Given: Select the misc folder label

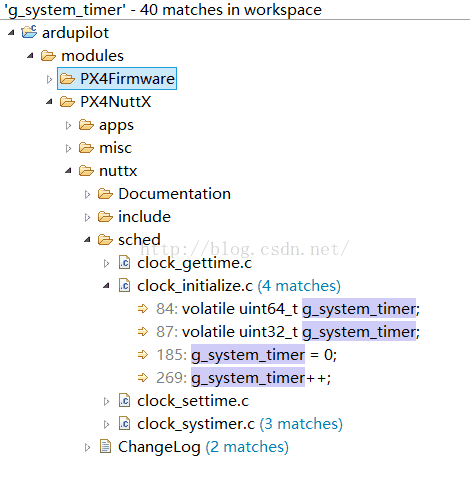Looking at the screenshot, I should [x=115, y=148].
